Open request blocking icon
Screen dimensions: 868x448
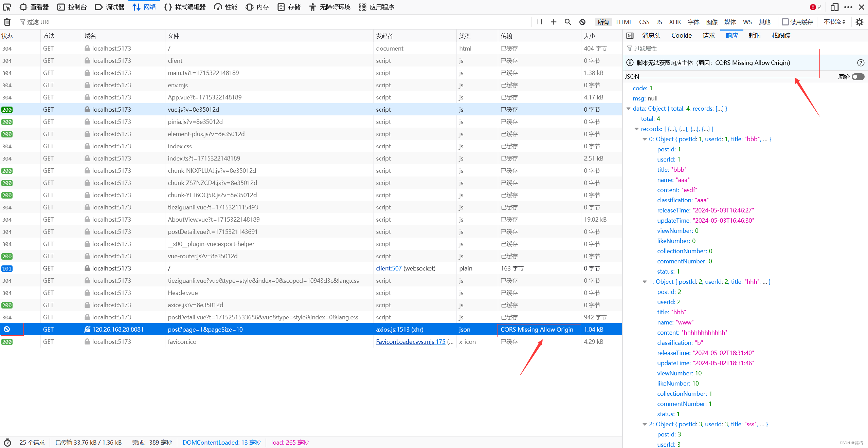click(582, 22)
